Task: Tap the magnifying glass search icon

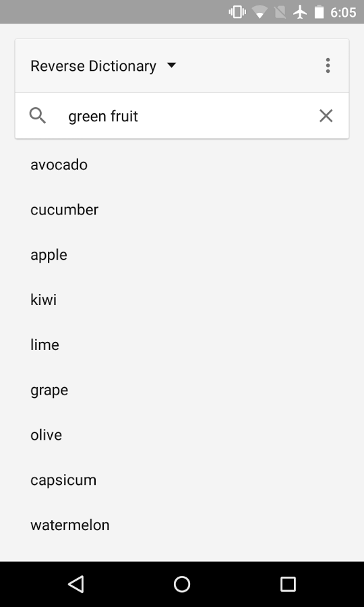Action: 38,116
